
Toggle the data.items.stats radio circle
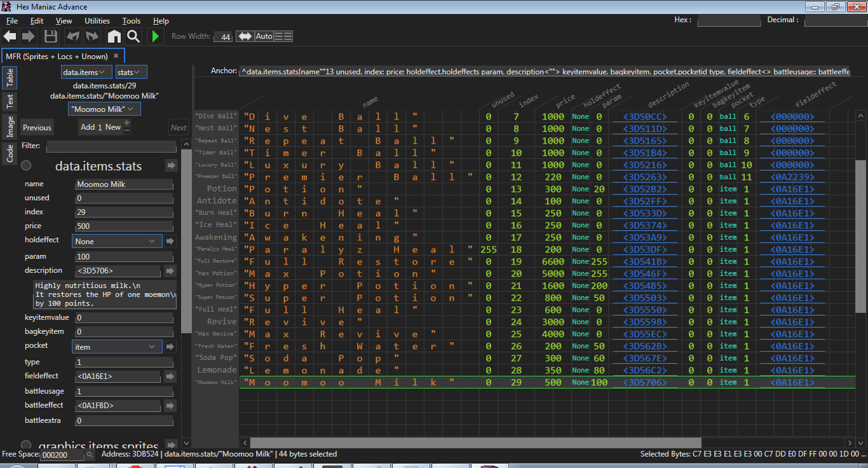[26, 166]
